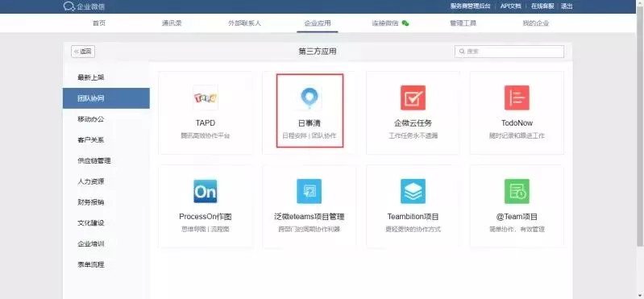Go to the 首页 tab
Screen dimensions: 644x299
pyautogui.click(x=99, y=23)
